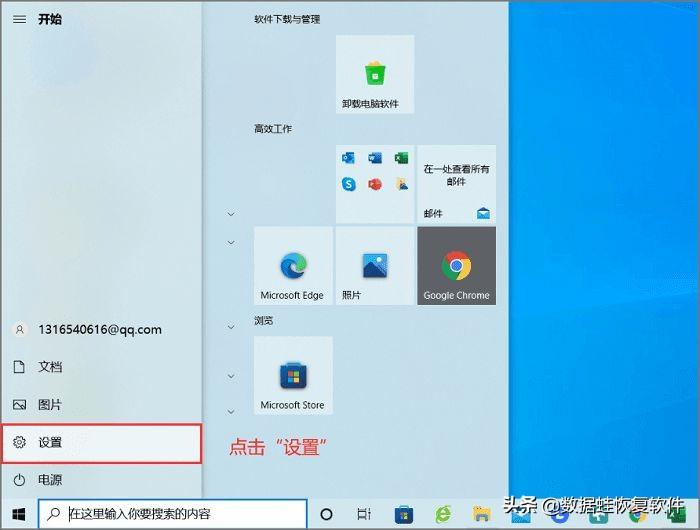Launch the Microsoft Edge tile
Image resolution: width=700 pixels, height=530 pixels.
(x=293, y=266)
